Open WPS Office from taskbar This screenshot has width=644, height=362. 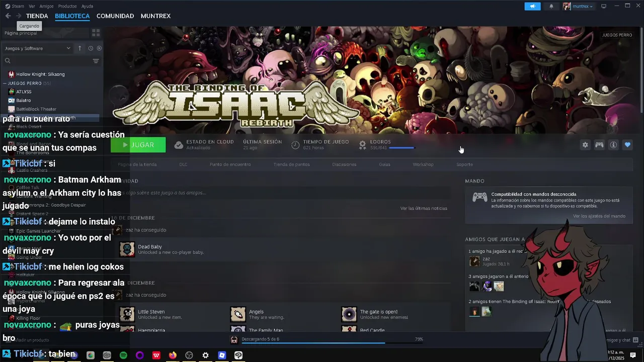156,355
